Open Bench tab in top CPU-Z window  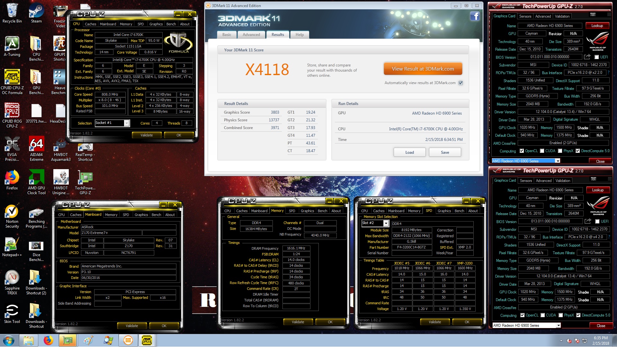click(171, 24)
